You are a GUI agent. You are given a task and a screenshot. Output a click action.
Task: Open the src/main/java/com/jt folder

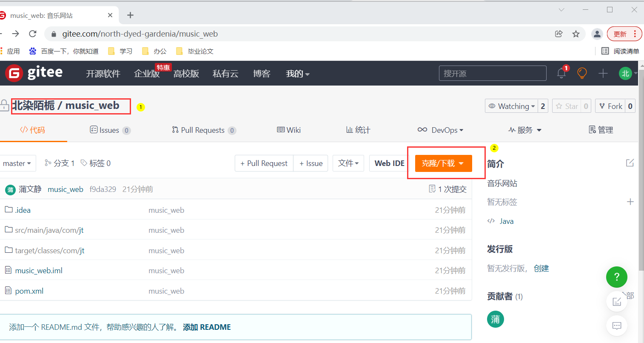tap(49, 230)
